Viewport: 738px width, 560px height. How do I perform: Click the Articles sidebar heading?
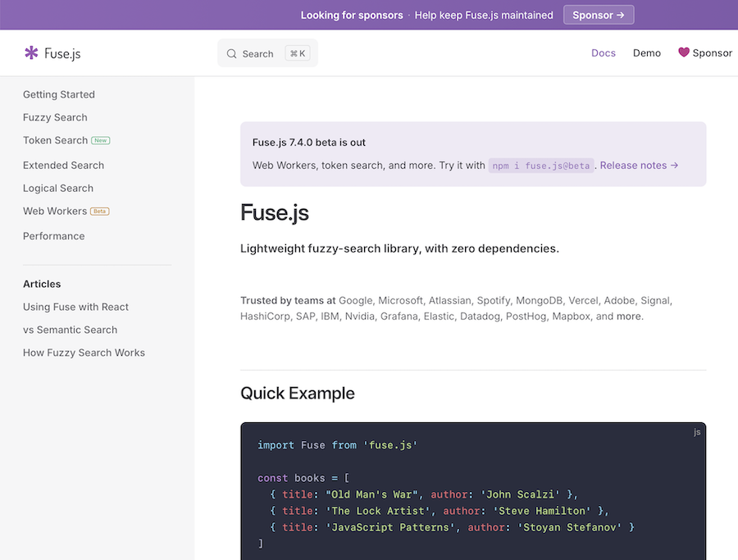[x=42, y=285]
